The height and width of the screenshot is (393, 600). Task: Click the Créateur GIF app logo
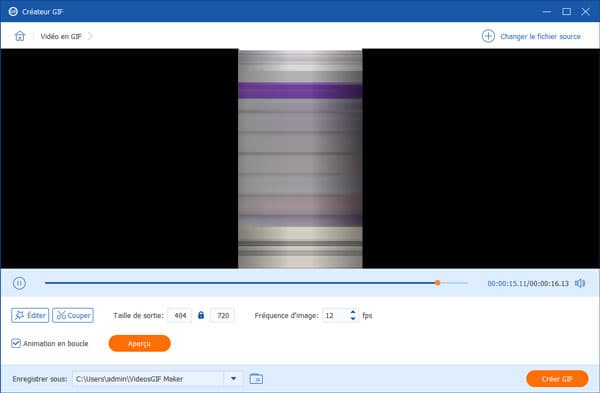[x=13, y=11]
